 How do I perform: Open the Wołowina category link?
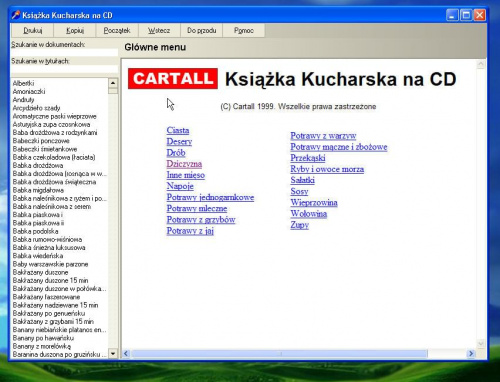pos(308,214)
